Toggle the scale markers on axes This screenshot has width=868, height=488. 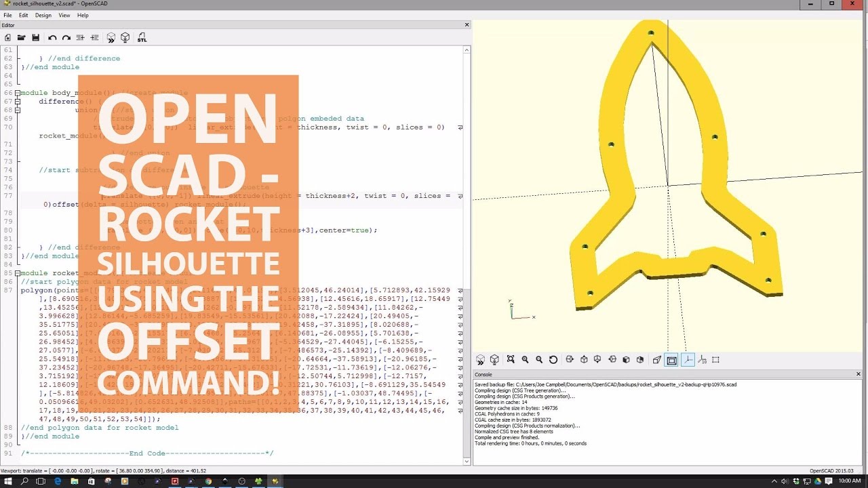point(702,360)
